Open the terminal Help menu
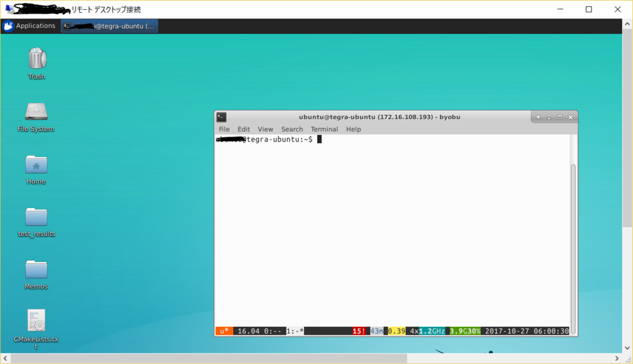 pyautogui.click(x=353, y=129)
